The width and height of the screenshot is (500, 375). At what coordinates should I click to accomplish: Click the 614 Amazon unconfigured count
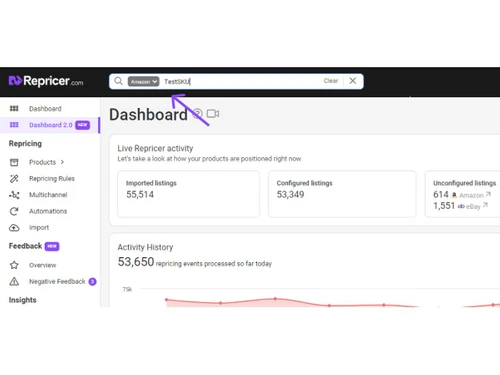click(x=441, y=194)
